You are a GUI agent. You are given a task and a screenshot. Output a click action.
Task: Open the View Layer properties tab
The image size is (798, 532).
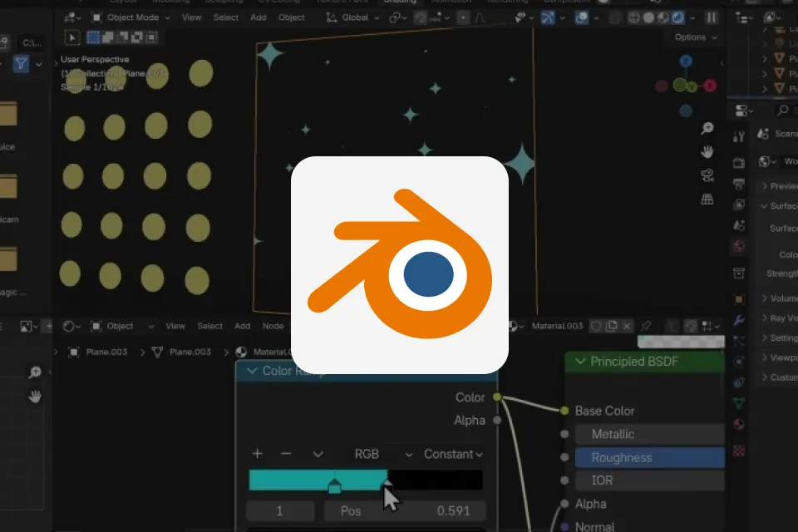[739, 204]
